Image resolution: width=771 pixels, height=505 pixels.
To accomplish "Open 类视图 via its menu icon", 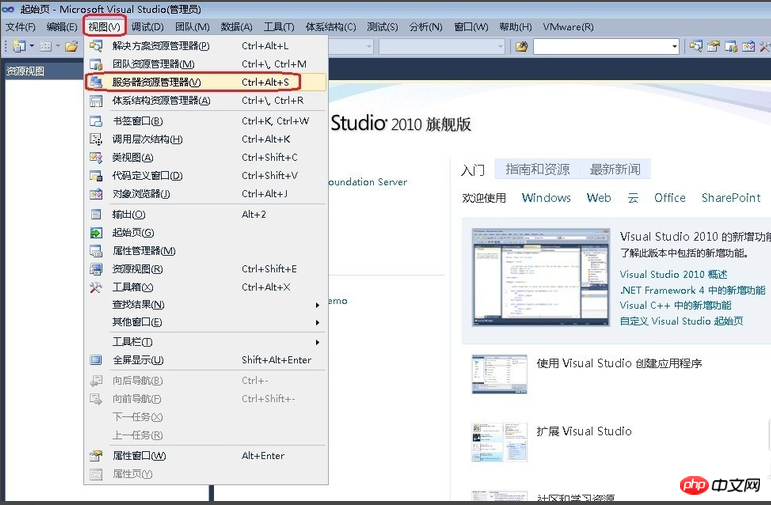I will point(96,157).
